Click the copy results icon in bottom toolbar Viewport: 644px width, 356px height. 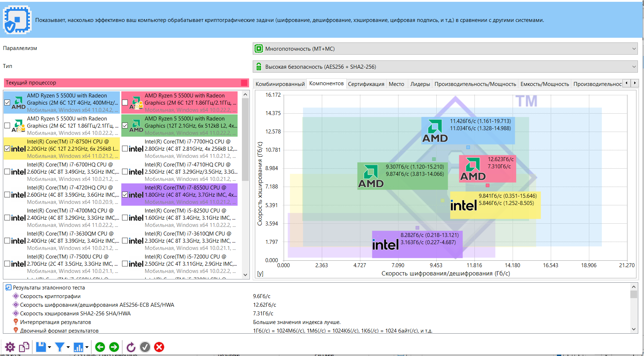coord(24,347)
